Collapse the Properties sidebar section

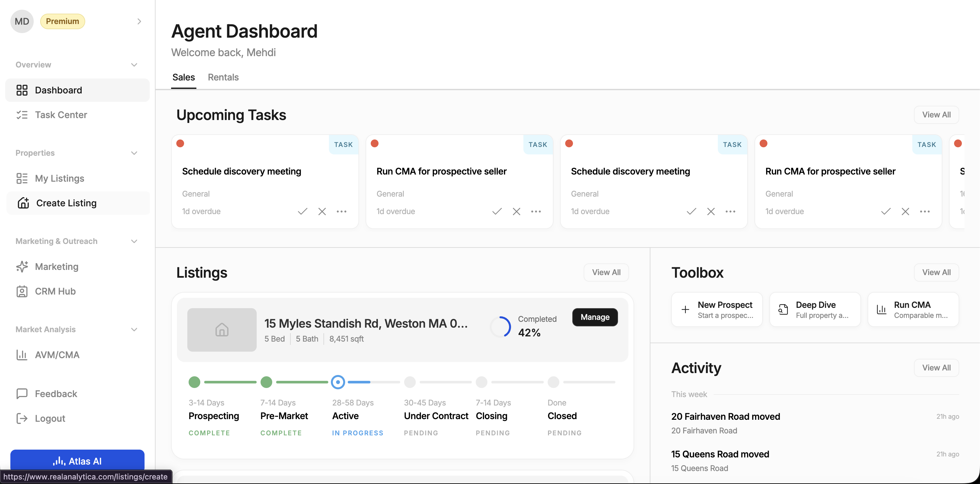click(134, 153)
